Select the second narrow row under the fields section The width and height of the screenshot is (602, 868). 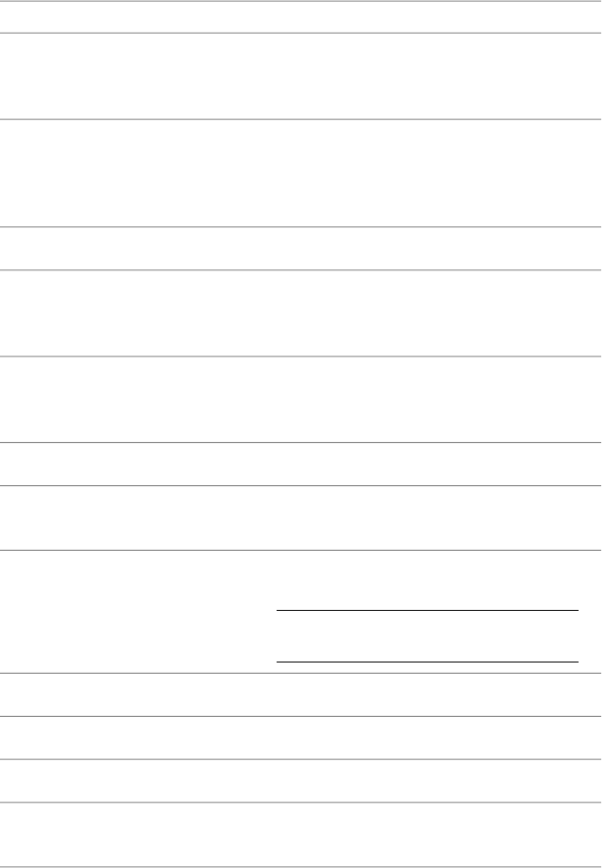pyautogui.click(x=301, y=738)
